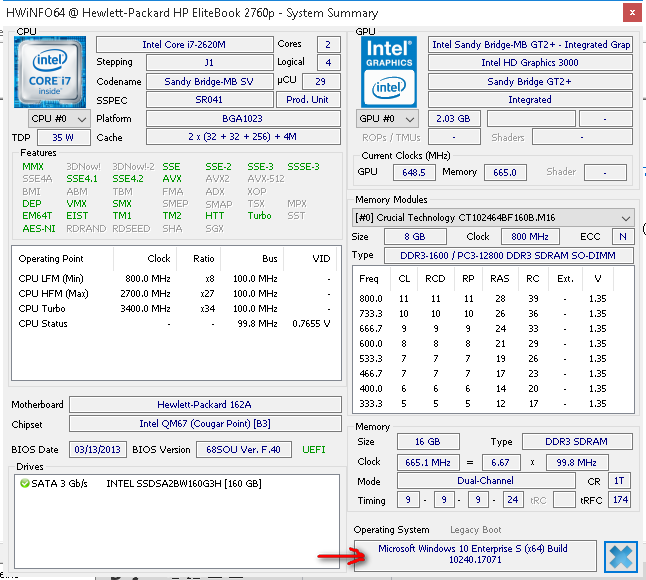Click the DDR3-1600 / PC3-12800 type field

click(508, 255)
